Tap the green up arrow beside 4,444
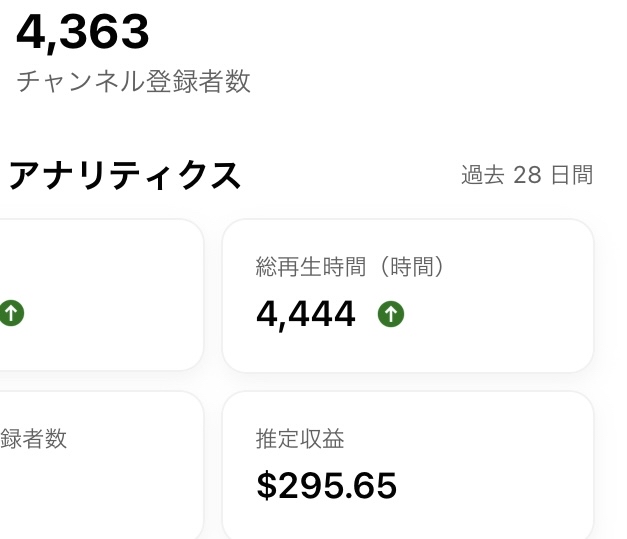The image size is (627, 539). 391,314
